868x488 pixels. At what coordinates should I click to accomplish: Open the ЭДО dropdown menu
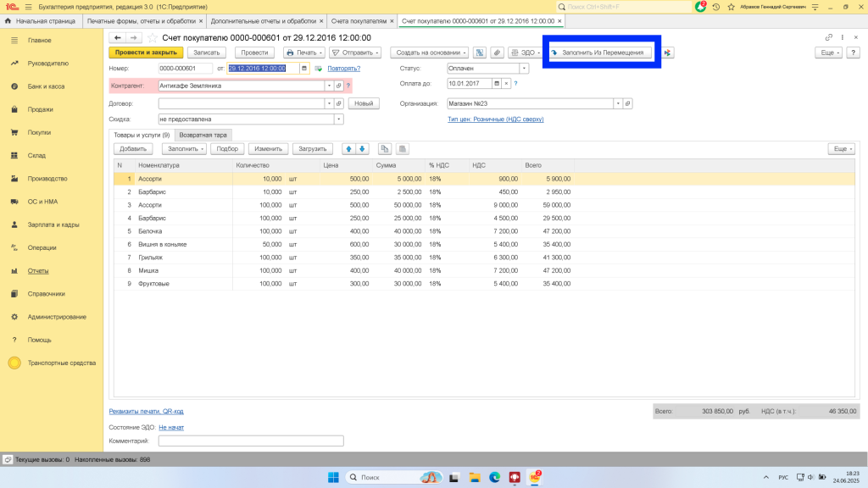pyautogui.click(x=525, y=53)
